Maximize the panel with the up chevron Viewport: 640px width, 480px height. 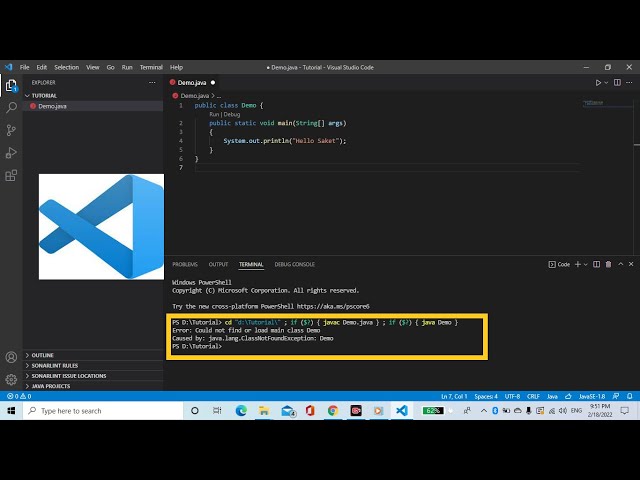(620, 264)
